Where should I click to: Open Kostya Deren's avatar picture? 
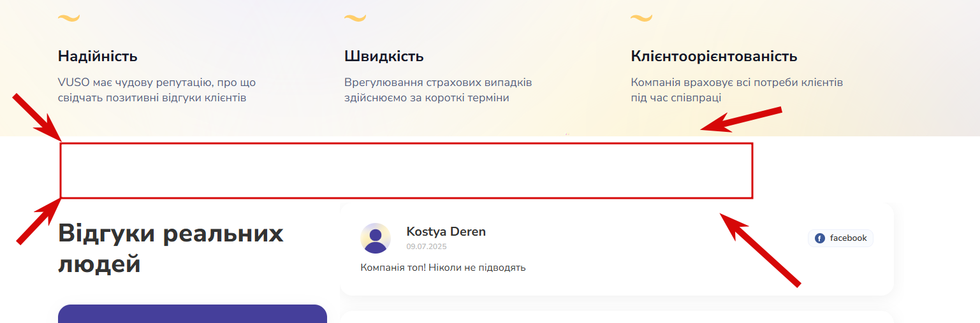[x=376, y=238]
